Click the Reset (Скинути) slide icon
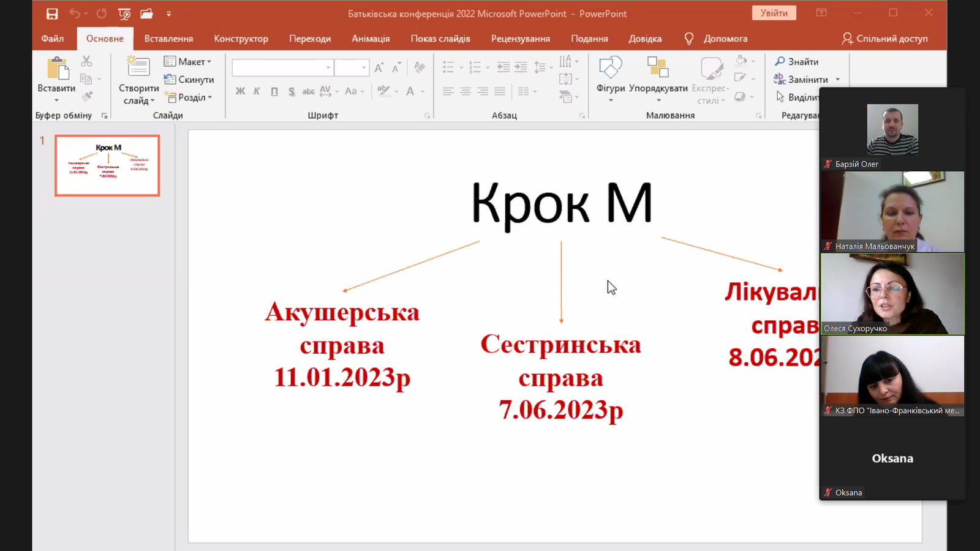This screenshot has height=551, width=980. (x=170, y=79)
